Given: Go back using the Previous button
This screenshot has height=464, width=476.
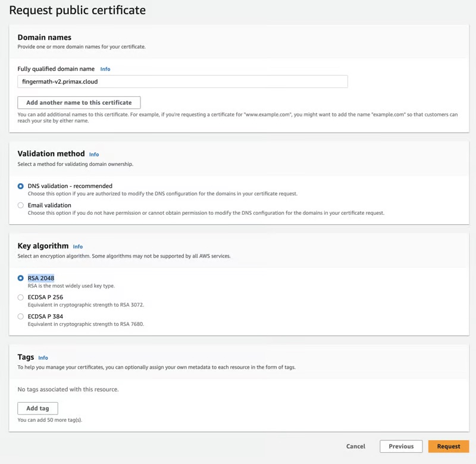Looking at the screenshot, I should pyautogui.click(x=401, y=446).
